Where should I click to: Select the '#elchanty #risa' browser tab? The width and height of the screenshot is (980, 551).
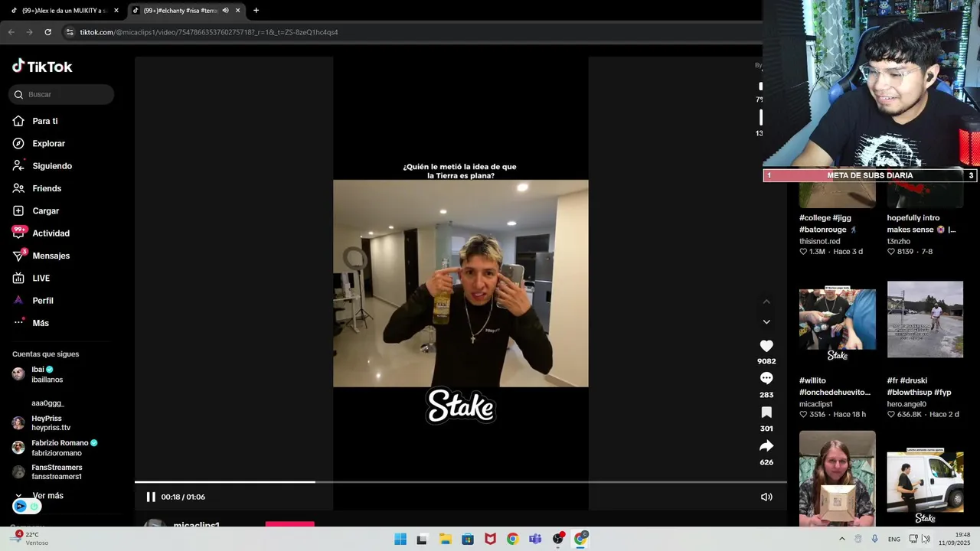pos(181,11)
